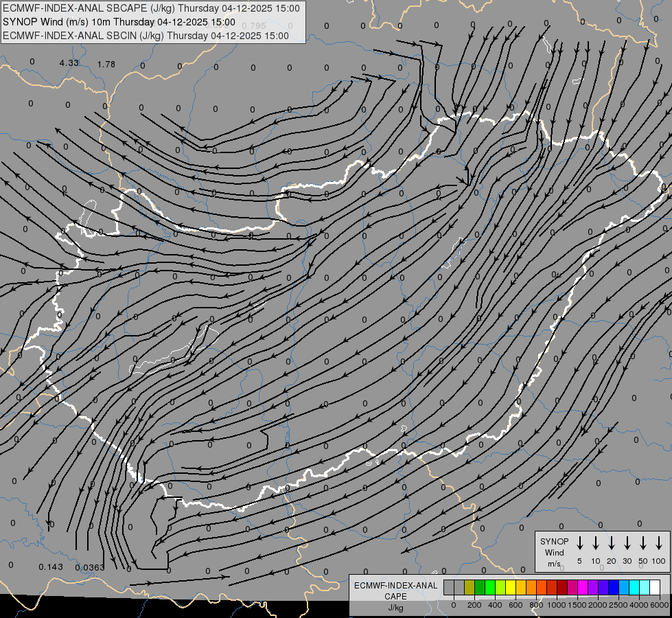The image size is (672, 618).
Task: Select the SBCAPE title line
Action: (151, 8)
